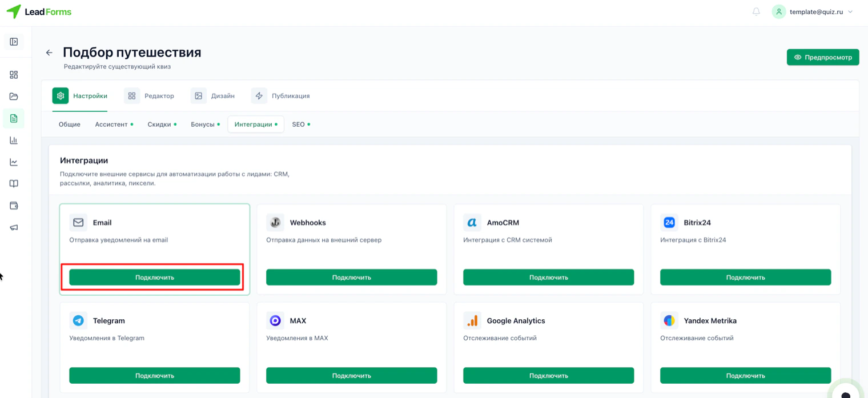
Task: Click the Настройки gear icon
Action: coord(61,96)
